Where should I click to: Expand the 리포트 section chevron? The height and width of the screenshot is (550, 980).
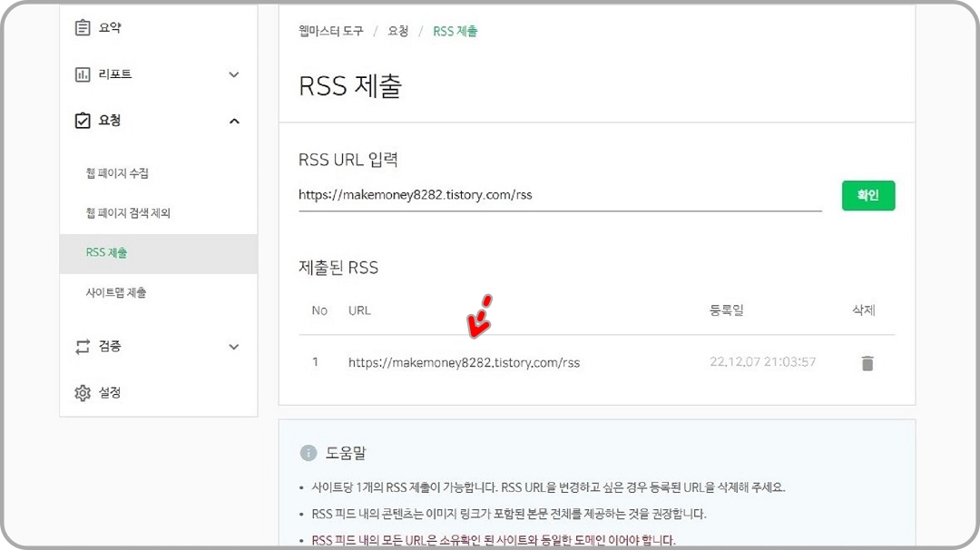[x=234, y=74]
